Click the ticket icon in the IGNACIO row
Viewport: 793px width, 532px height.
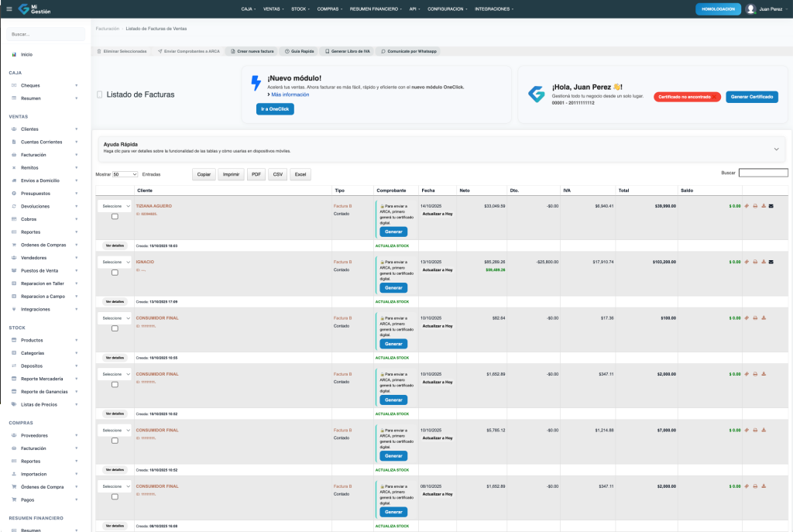pos(747,262)
